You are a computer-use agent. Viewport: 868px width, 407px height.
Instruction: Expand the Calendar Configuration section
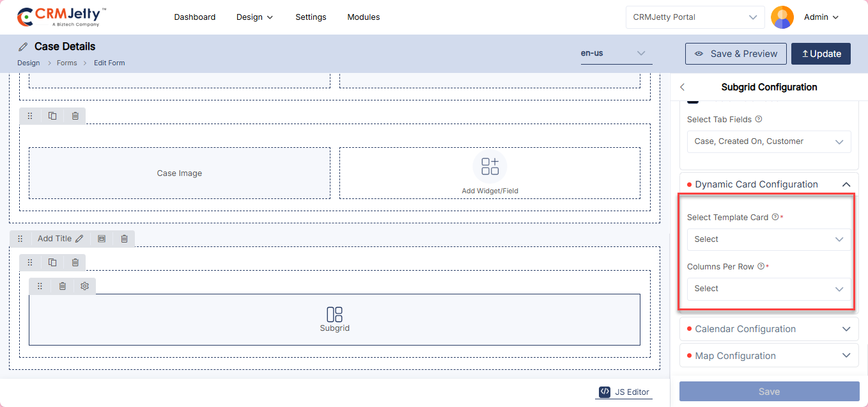[x=768, y=329]
